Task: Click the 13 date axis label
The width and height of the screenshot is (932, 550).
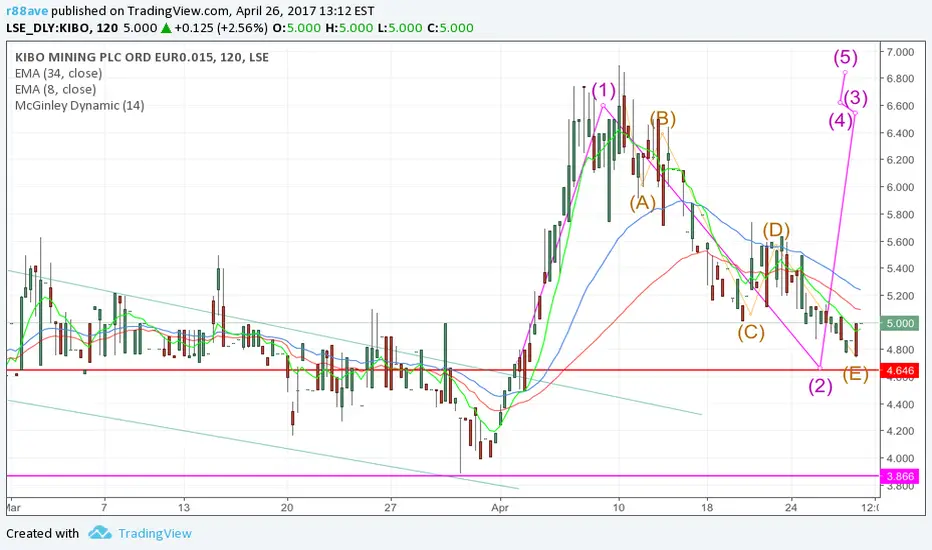Action: [x=184, y=507]
